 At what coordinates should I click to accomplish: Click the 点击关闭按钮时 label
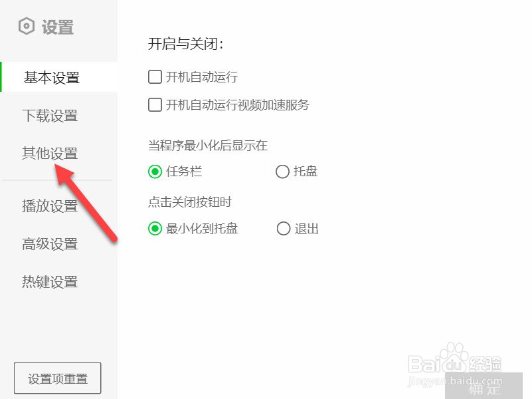[190, 202]
